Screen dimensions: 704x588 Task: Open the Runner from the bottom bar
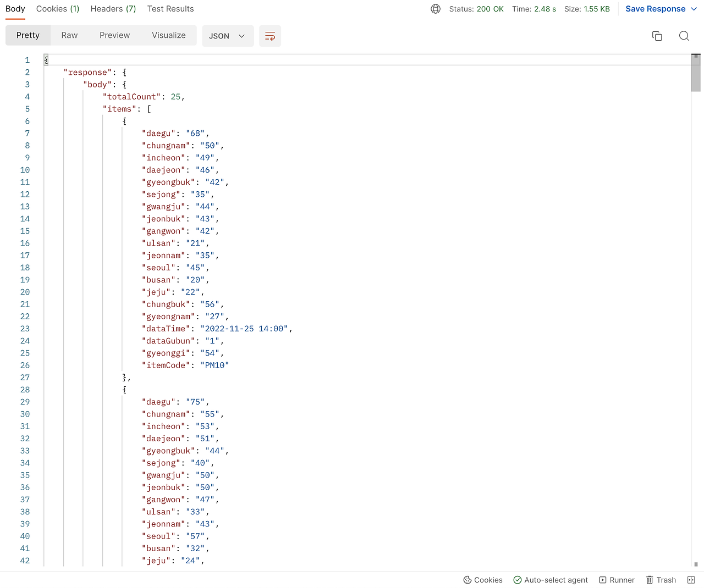coord(617,580)
